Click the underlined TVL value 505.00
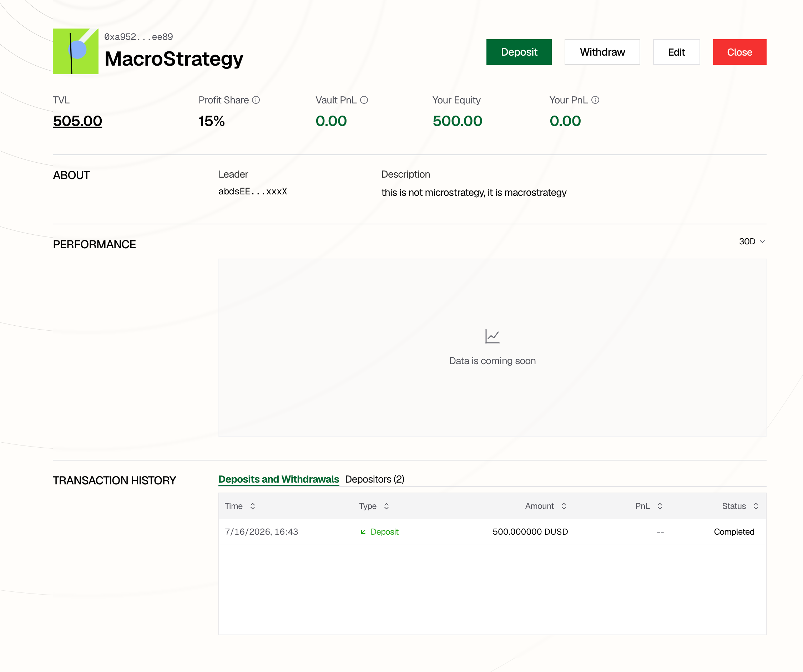The height and width of the screenshot is (672, 803). [x=78, y=121]
